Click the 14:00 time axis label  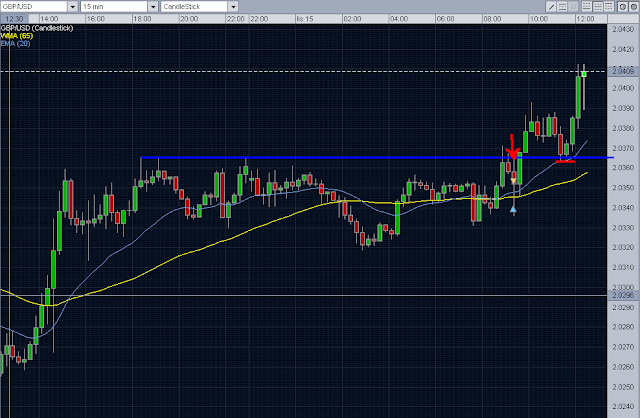49,19
